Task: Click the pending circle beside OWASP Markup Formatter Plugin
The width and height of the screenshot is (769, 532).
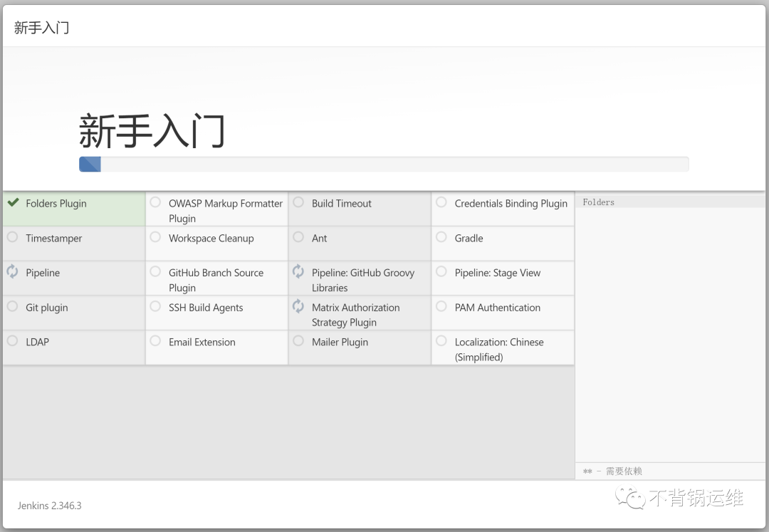Action: click(x=155, y=202)
